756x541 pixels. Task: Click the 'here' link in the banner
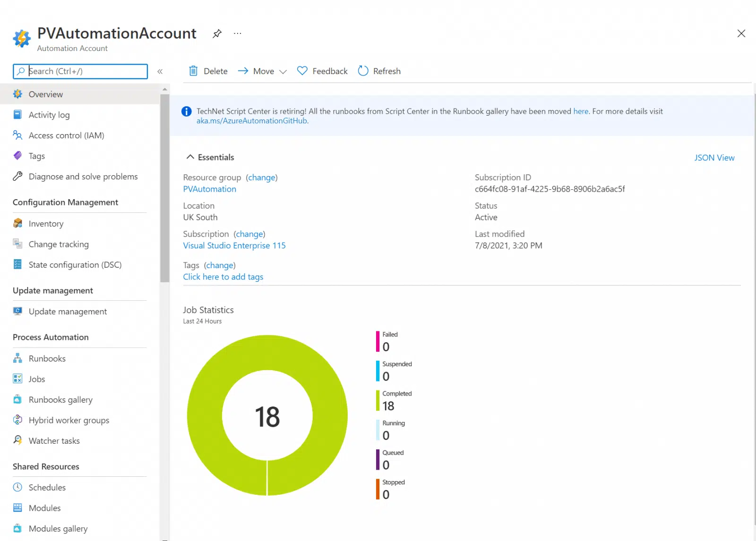(x=581, y=111)
